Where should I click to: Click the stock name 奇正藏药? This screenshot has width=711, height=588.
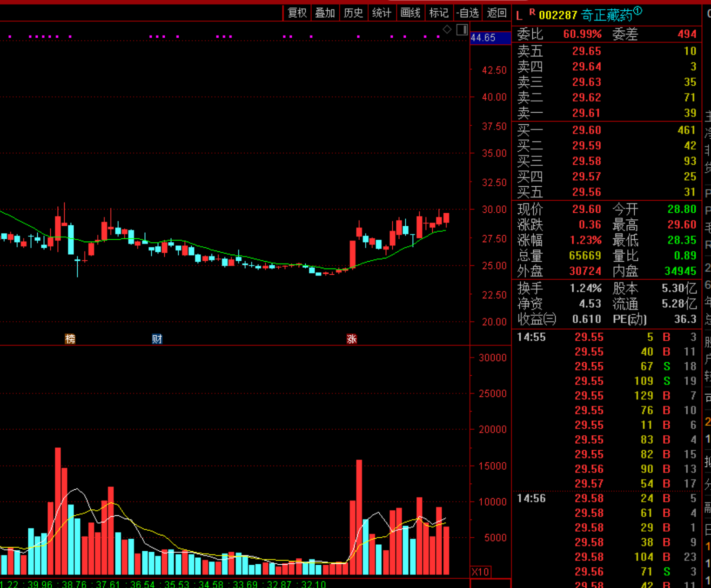607,15
